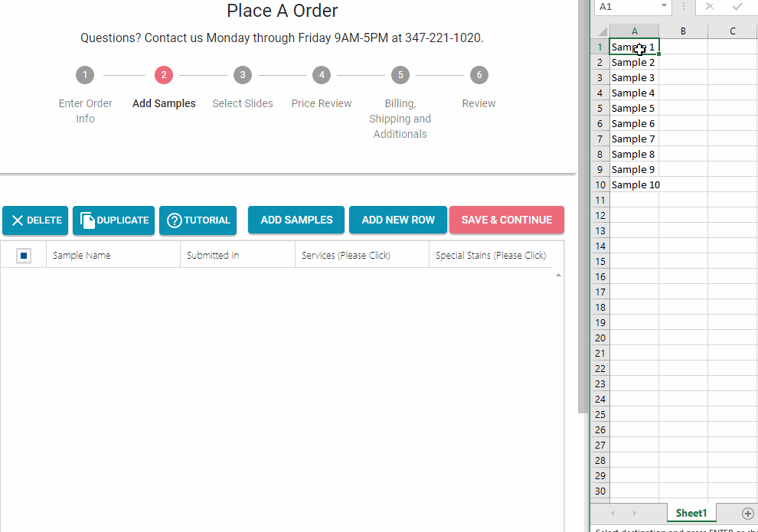Select Excel column B header

click(x=683, y=31)
